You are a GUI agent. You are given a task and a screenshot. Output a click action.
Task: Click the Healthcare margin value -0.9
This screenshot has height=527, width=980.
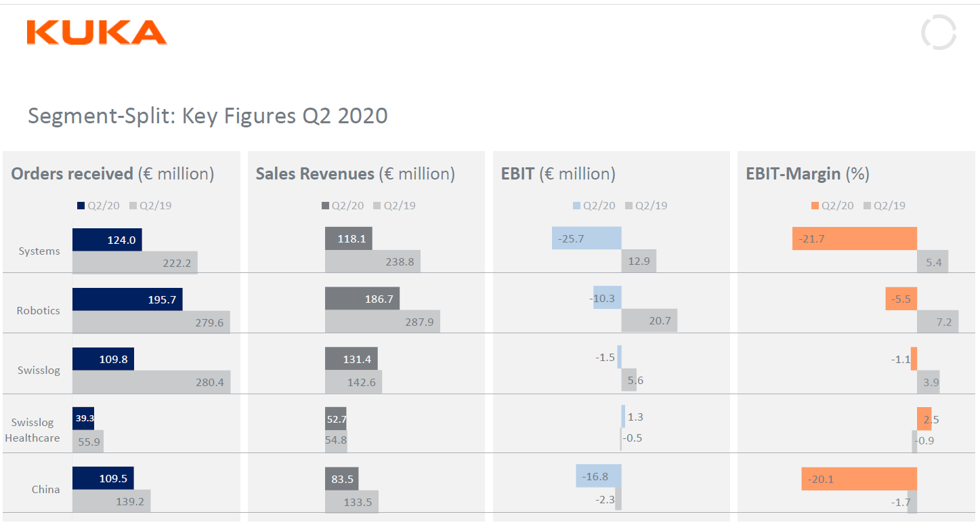[x=924, y=441]
